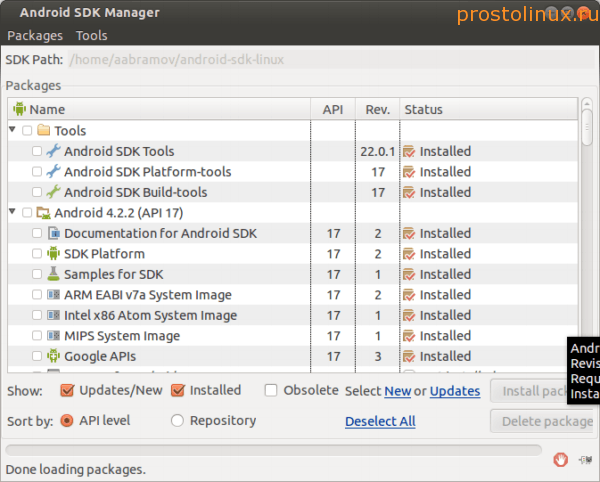Click installed status icon for MIPS System Image
600x482 pixels.
pyautogui.click(x=409, y=336)
